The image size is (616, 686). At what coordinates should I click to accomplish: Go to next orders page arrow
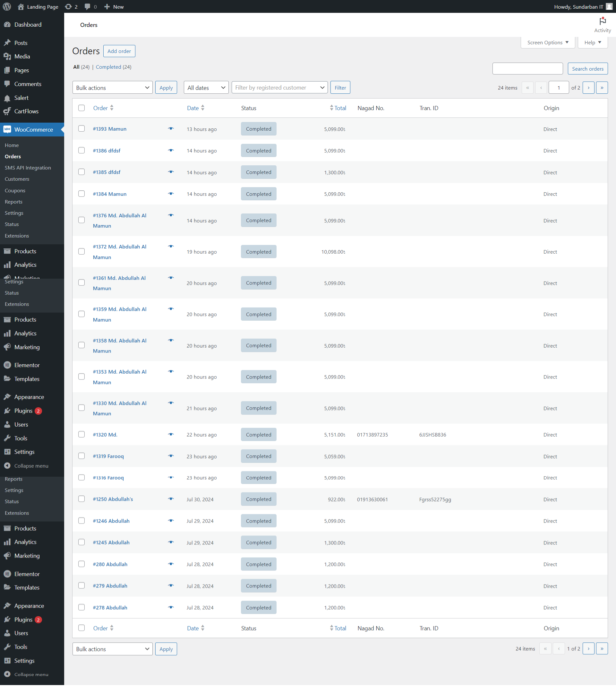coord(588,88)
